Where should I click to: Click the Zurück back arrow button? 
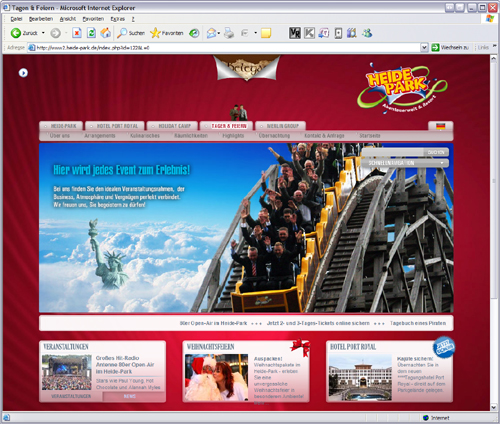(16, 33)
